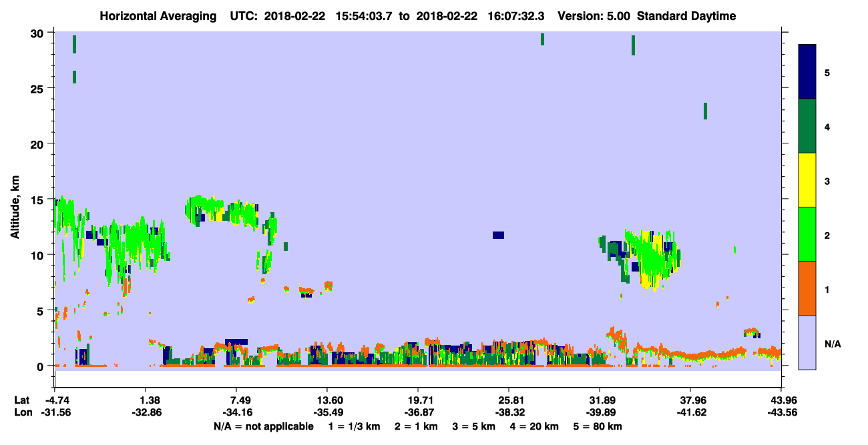Click the altitude tick label 20
868x445 pixels.
(x=38, y=144)
